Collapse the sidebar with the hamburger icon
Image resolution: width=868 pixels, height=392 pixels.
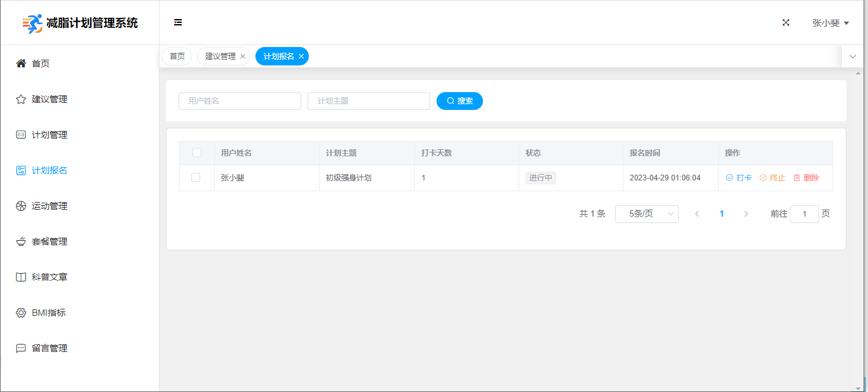coord(178,22)
